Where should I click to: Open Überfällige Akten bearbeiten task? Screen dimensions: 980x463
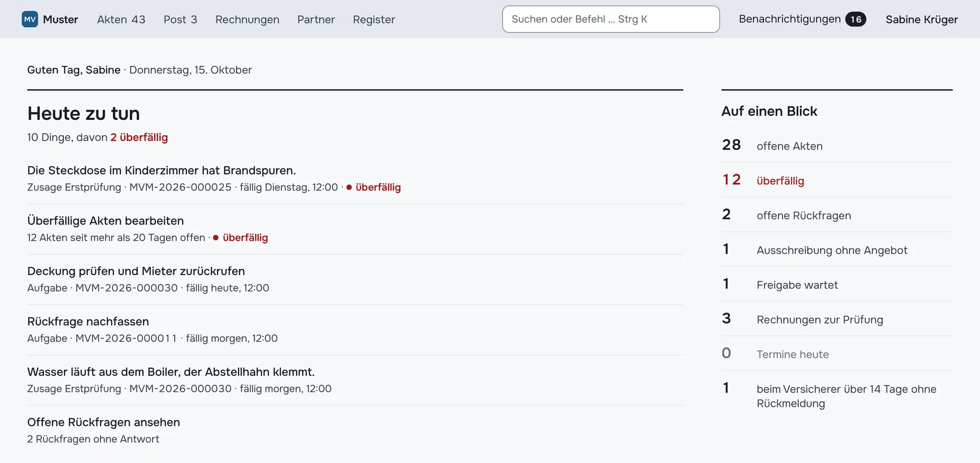[355, 229]
